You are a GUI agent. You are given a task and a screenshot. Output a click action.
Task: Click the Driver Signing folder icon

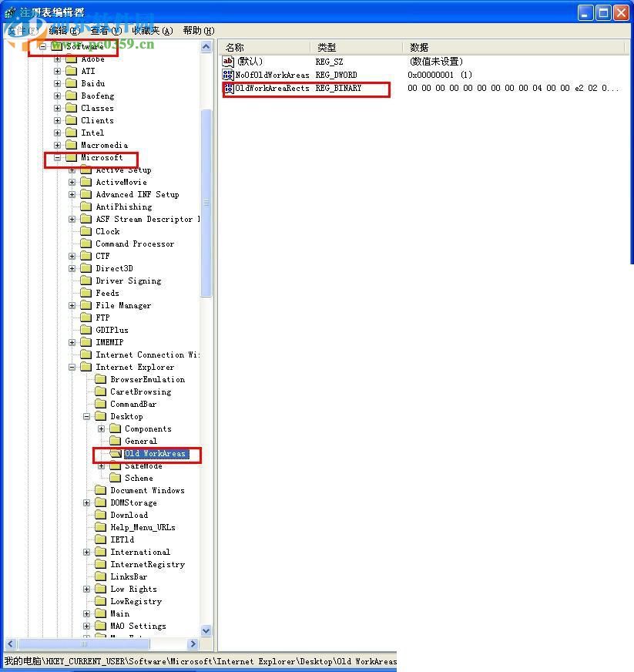86,281
